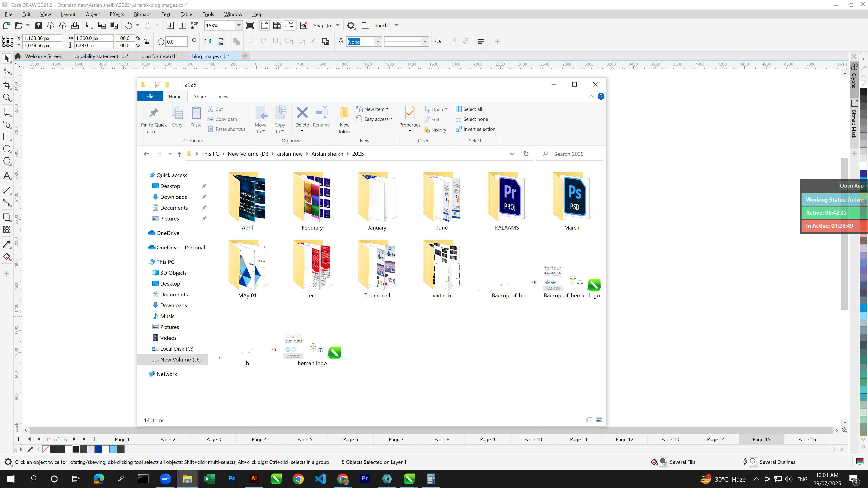This screenshot has height=488, width=868.
Task: Switch Explorer to large icons view
Action: (x=599, y=420)
